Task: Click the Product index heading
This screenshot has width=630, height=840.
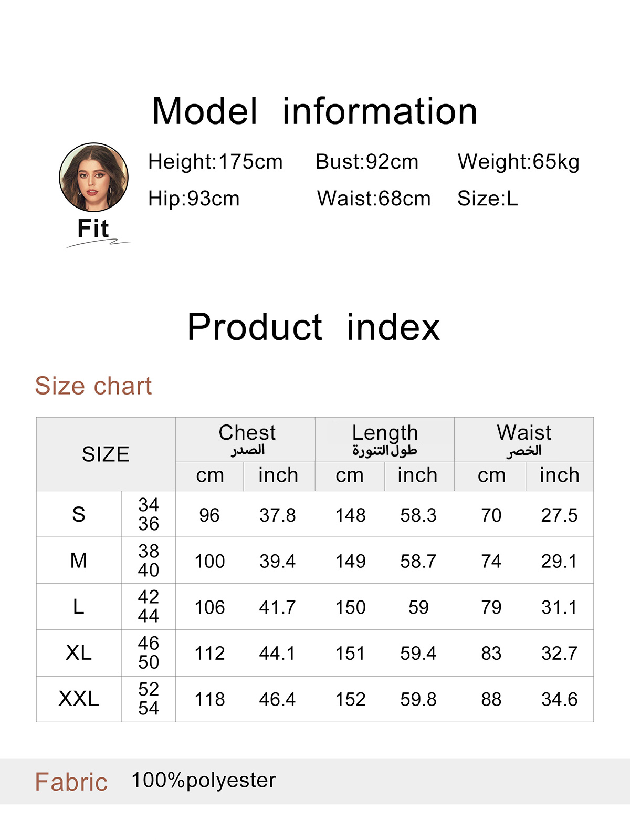Action: [x=313, y=327]
